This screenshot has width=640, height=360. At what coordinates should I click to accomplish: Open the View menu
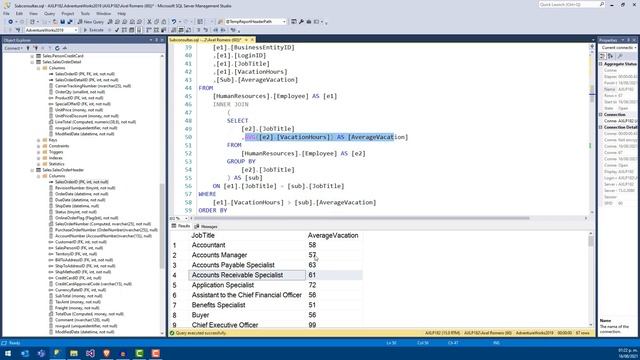tap(33, 13)
